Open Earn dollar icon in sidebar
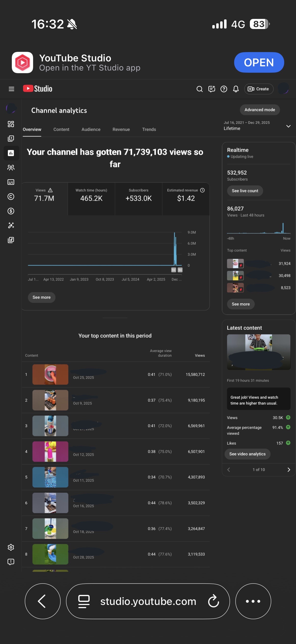This screenshot has height=644, width=296. pyautogui.click(x=11, y=211)
